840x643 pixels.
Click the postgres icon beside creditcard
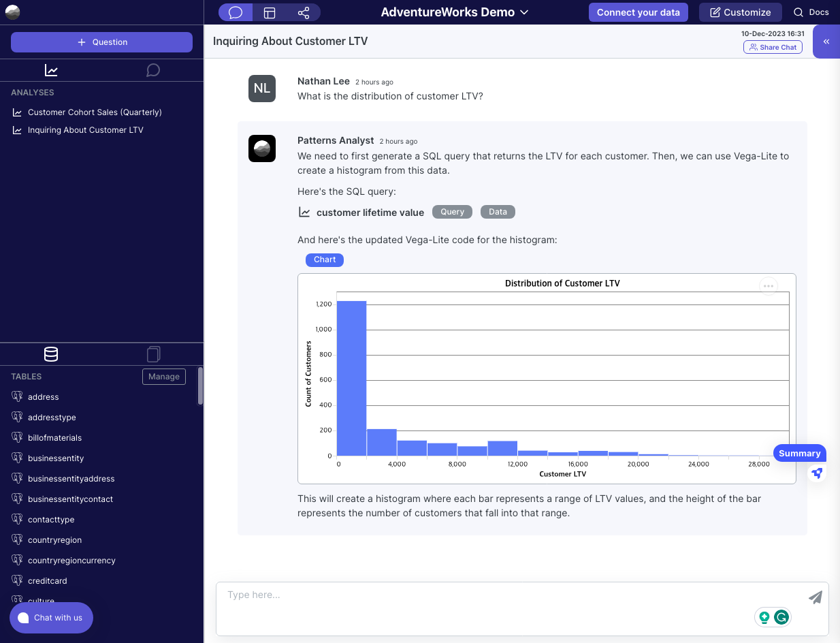[18, 580]
